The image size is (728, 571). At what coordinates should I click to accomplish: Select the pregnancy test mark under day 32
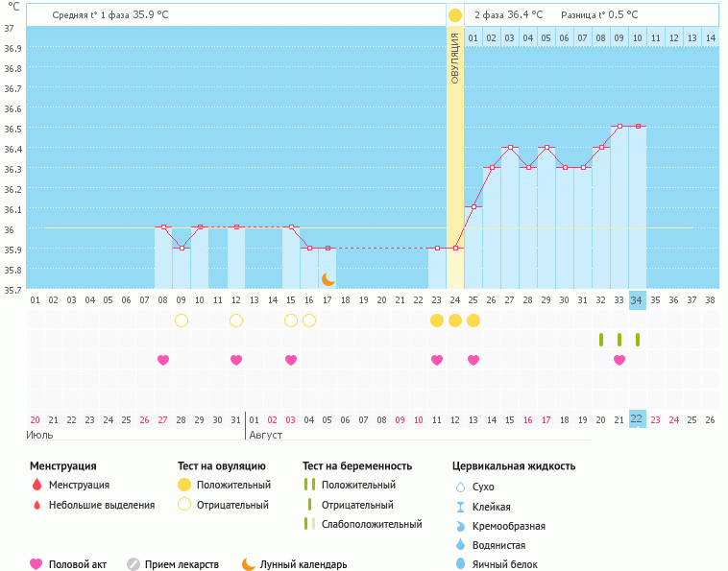601,340
